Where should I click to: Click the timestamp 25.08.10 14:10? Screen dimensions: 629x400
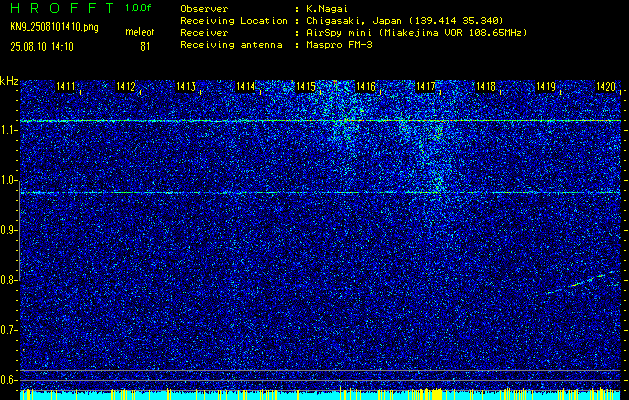point(42,47)
